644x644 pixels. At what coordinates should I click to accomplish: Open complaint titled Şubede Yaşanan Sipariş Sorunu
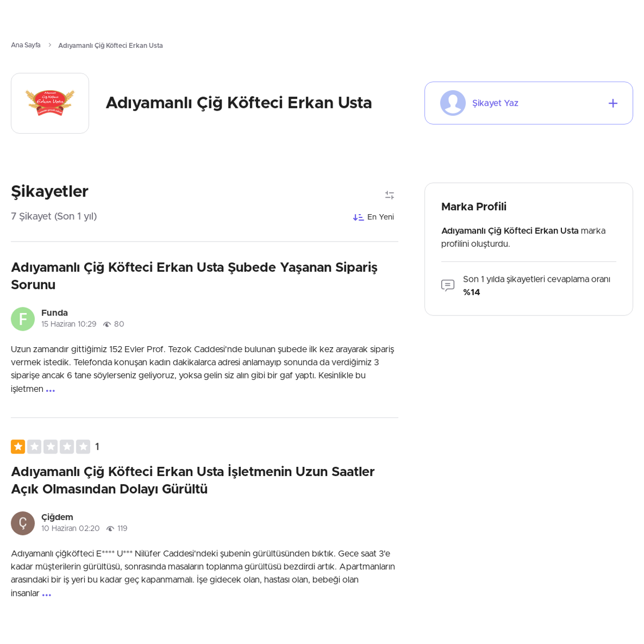pyautogui.click(x=194, y=276)
